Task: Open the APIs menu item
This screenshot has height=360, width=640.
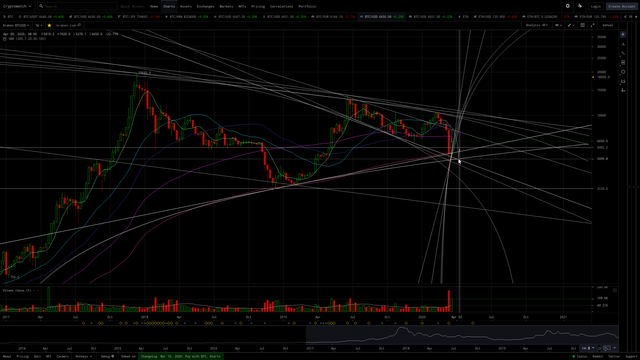Action: point(242,7)
